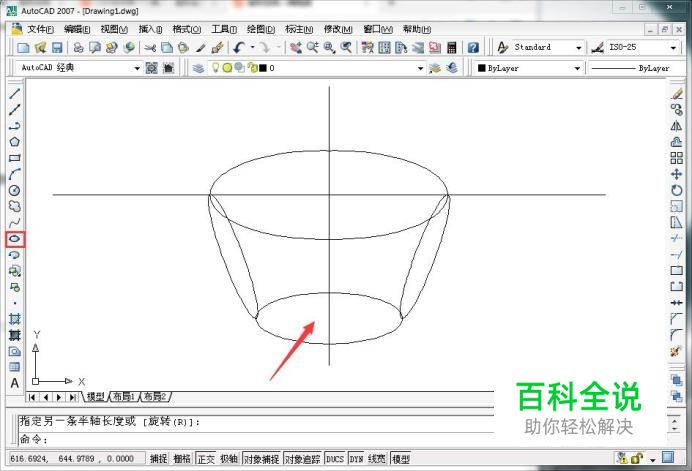Image resolution: width=692 pixels, height=471 pixels.
Task: Switch to the 模型 tab
Action: coord(95,396)
